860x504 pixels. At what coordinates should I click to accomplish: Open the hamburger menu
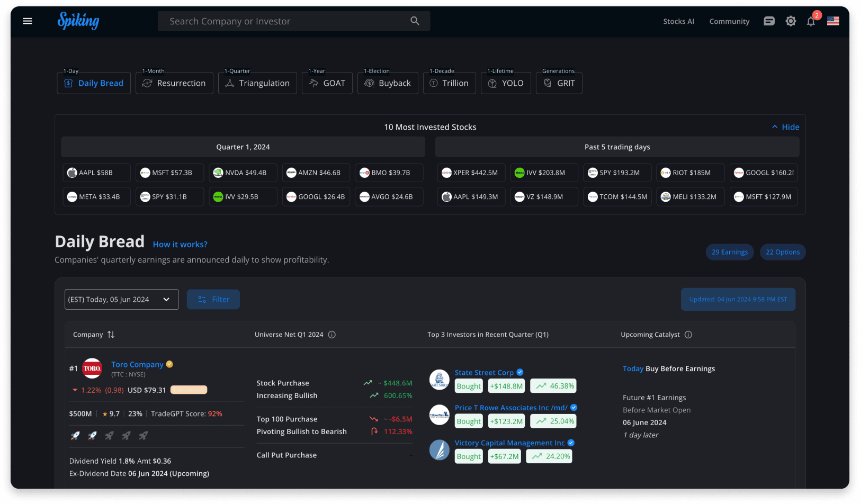tap(28, 21)
